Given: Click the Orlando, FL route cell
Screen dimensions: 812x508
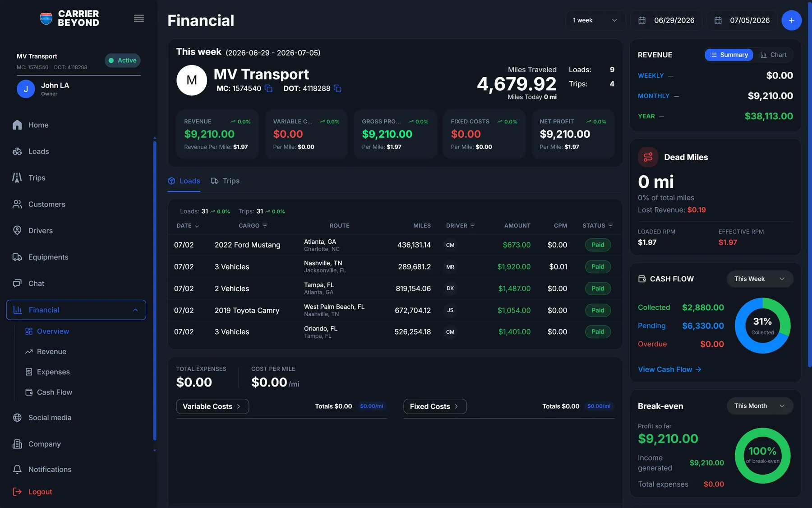Looking at the screenshot, I should click(320, 332).
